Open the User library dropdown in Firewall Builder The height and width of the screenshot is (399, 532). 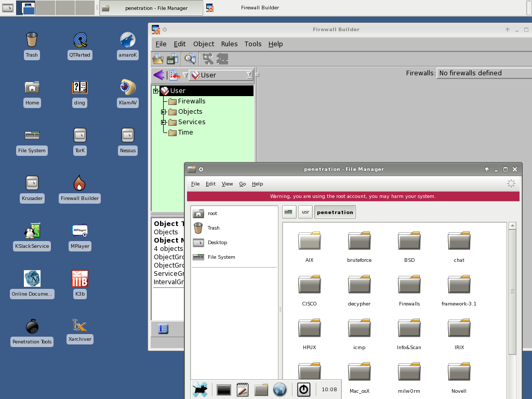(x=221, y=75)
